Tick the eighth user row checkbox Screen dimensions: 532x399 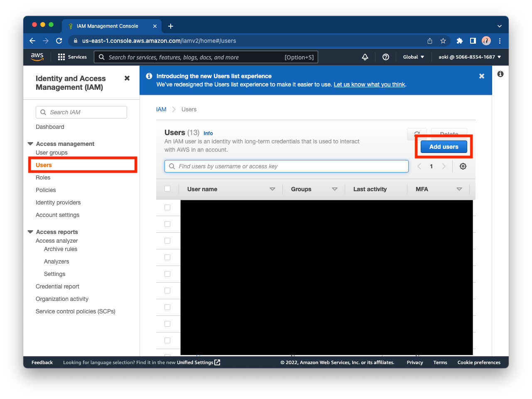[x=167, y=324]
